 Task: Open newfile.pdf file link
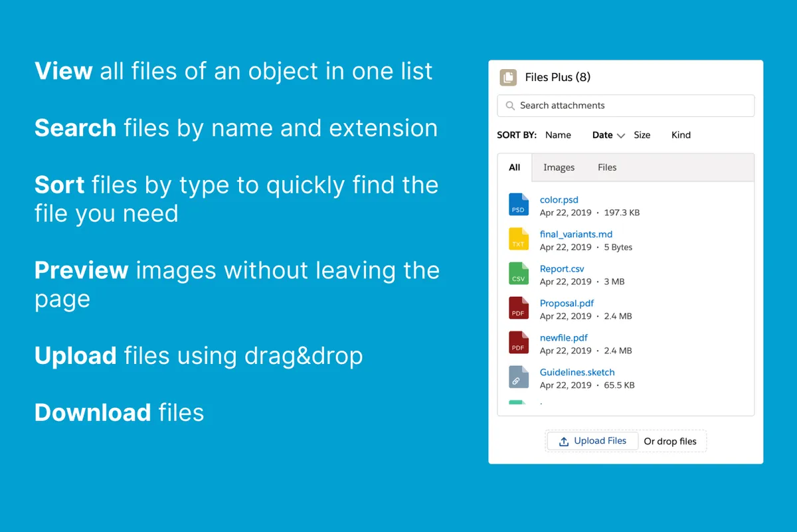[x=564, y=338]
